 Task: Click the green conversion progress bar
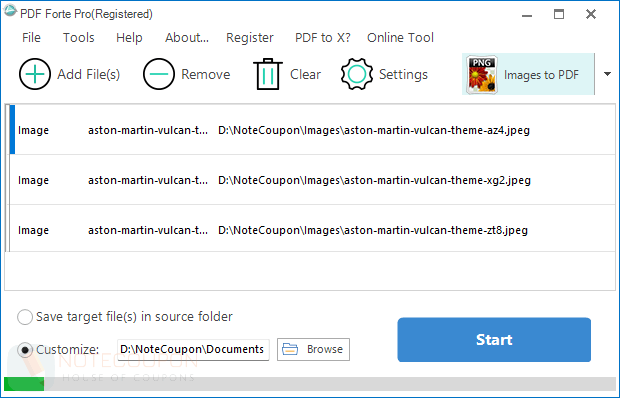coord(24,384)
